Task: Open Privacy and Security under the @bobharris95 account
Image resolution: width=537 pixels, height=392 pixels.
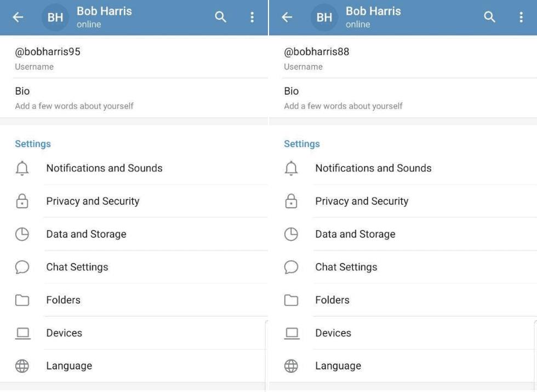Action: (x=93, y=201)
